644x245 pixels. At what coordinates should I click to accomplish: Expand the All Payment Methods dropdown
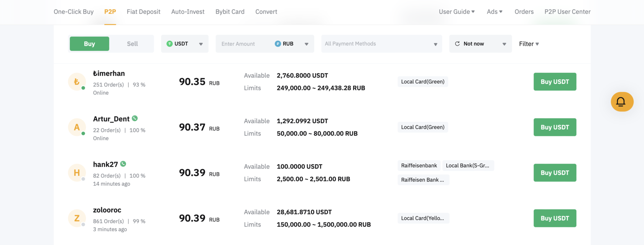click(x=381, y=44)
